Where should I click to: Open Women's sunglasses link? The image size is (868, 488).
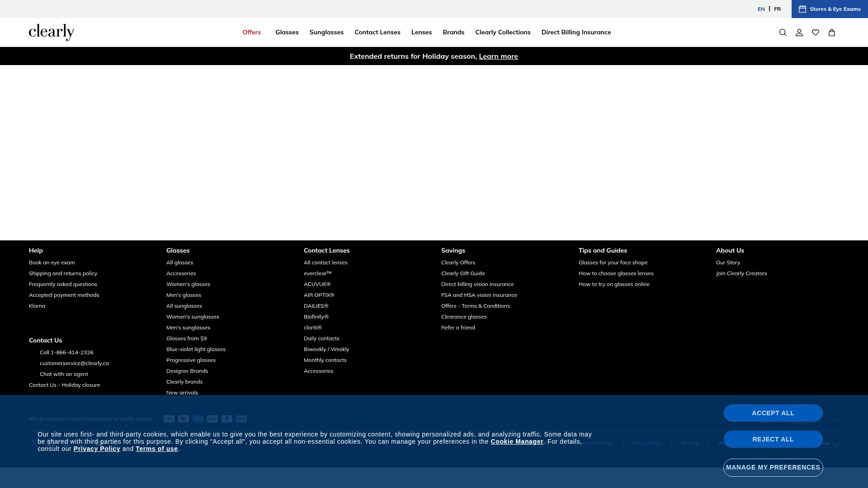point(193,317)
